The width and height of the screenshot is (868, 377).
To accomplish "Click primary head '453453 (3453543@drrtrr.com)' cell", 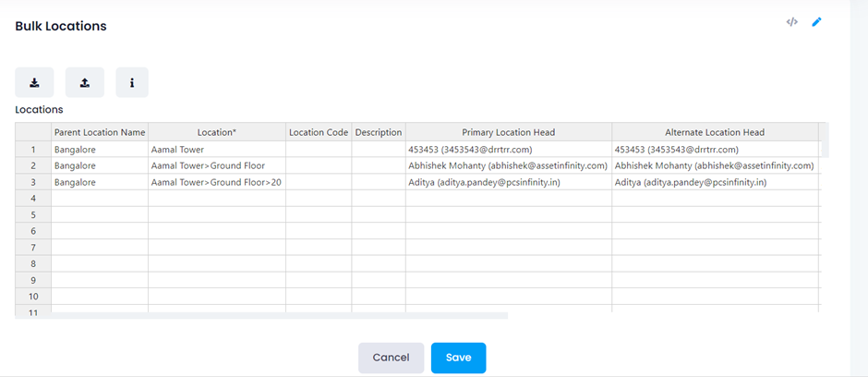I will coord(509,150).
